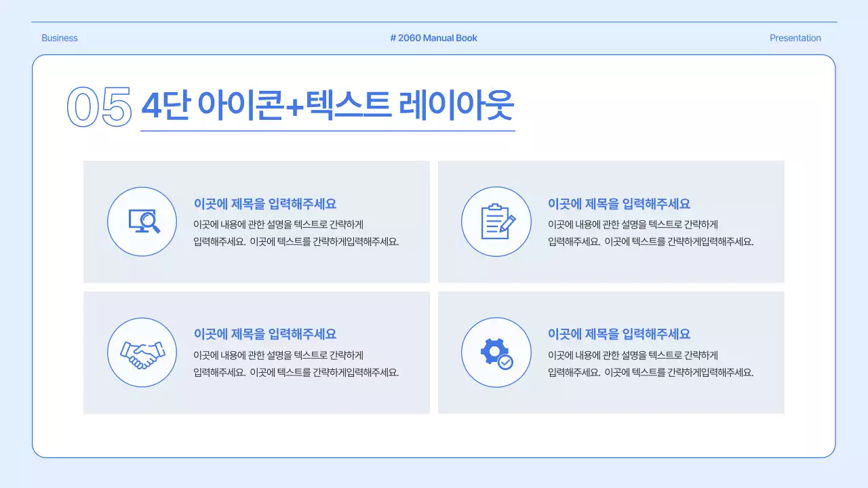Click the handshake icon

click(142, 352)
